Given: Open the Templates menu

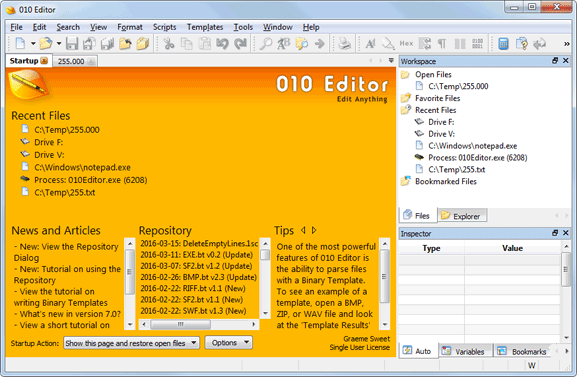Looking at the screenshot, I should (205, 27).
